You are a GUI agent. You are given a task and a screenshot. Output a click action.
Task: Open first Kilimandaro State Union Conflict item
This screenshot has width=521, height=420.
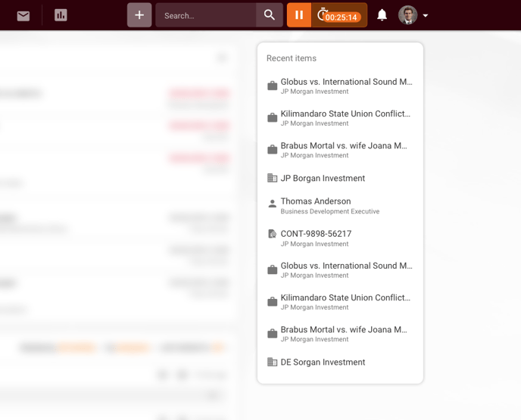340,118
